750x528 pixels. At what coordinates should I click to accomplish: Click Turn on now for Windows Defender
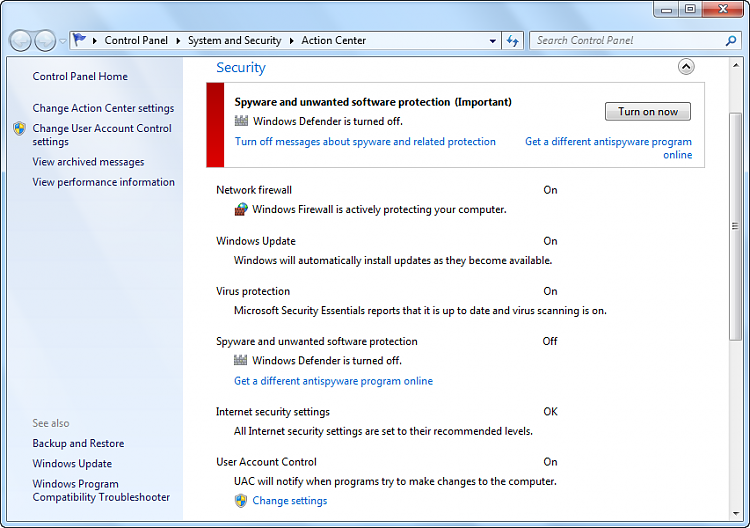[x=648, y=111]
